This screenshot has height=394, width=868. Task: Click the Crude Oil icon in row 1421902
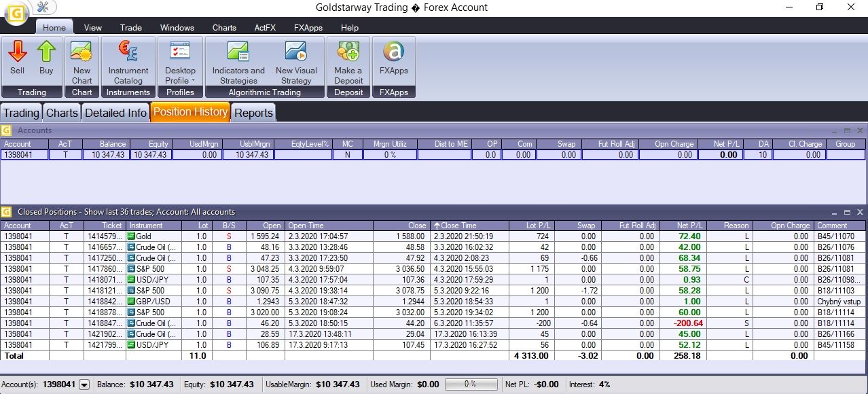tap(132, 334)
